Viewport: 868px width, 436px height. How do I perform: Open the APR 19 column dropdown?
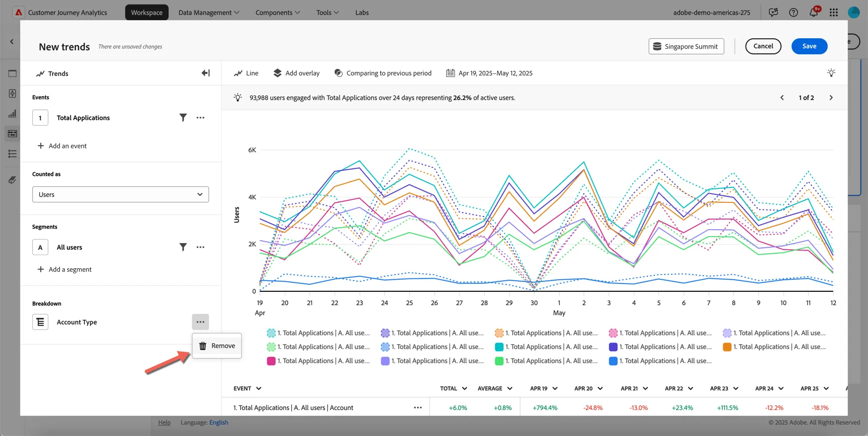click(555, 388)
